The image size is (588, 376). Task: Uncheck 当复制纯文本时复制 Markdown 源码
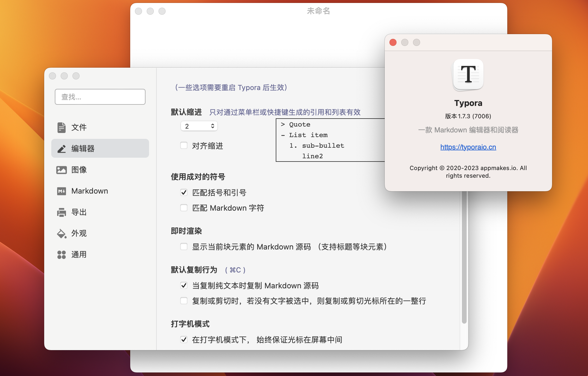point(184,285)
